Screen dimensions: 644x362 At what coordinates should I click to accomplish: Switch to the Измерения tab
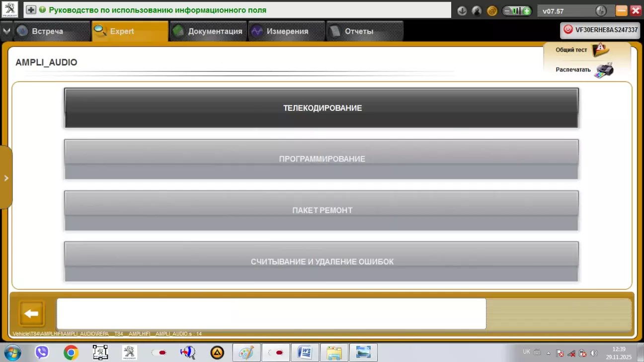coord(287,31)
